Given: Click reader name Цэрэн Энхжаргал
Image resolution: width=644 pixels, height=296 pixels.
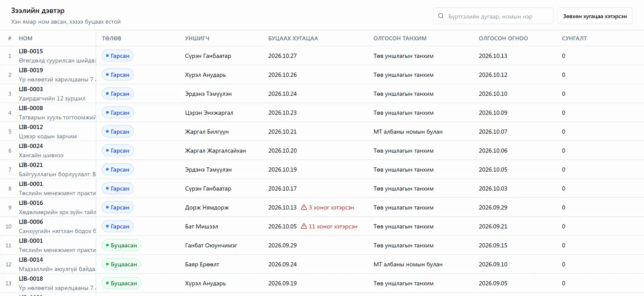Looking at the screenshot, I should (209, 113).
